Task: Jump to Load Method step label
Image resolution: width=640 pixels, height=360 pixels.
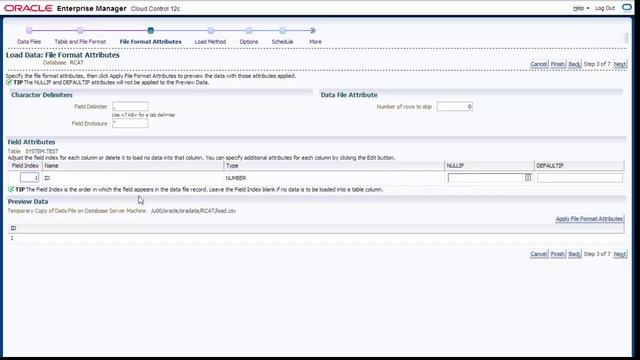Action: point(210,42)
